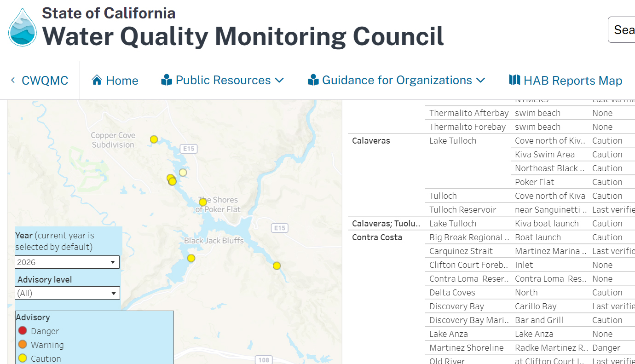Select the yellow marker near Copper Cove Subdivision
This screenshot has width=635, height=364.
point(154,139)
